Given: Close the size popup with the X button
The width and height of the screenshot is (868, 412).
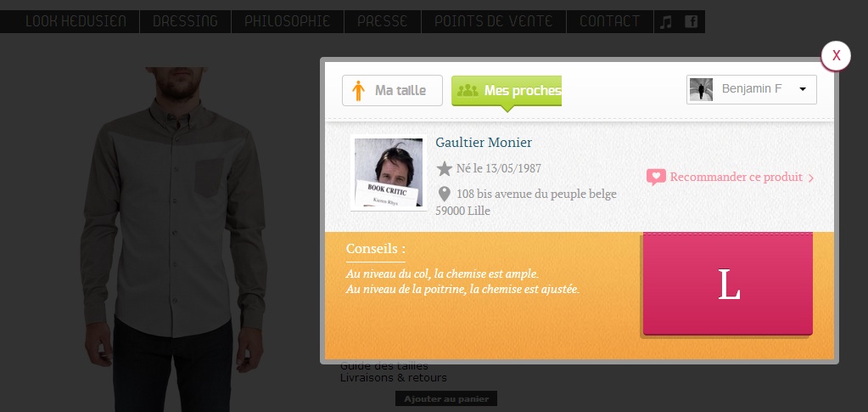Looking at the screenshot, I should point(836,55).
